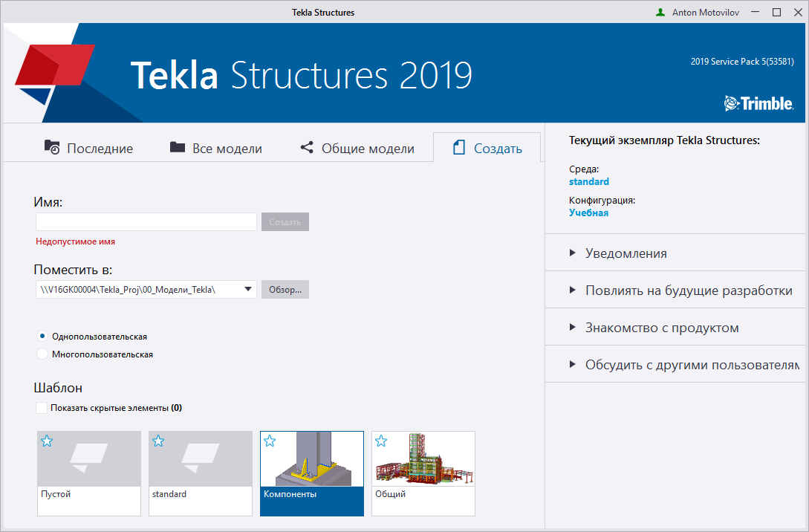Click the recent models clock-folder icon

(51, 148)
